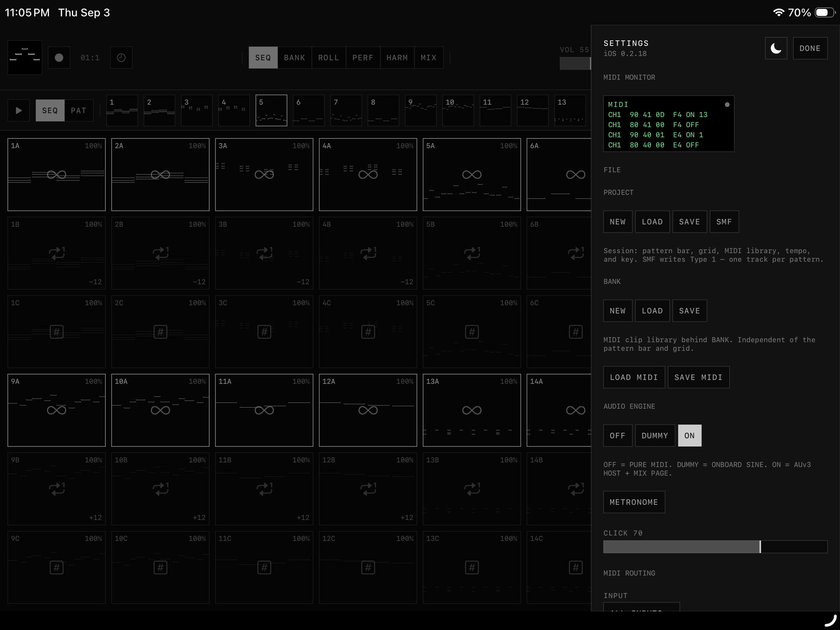Switch to the MIX tab
The image size is (840, 630).
click(x=429, y=58)
